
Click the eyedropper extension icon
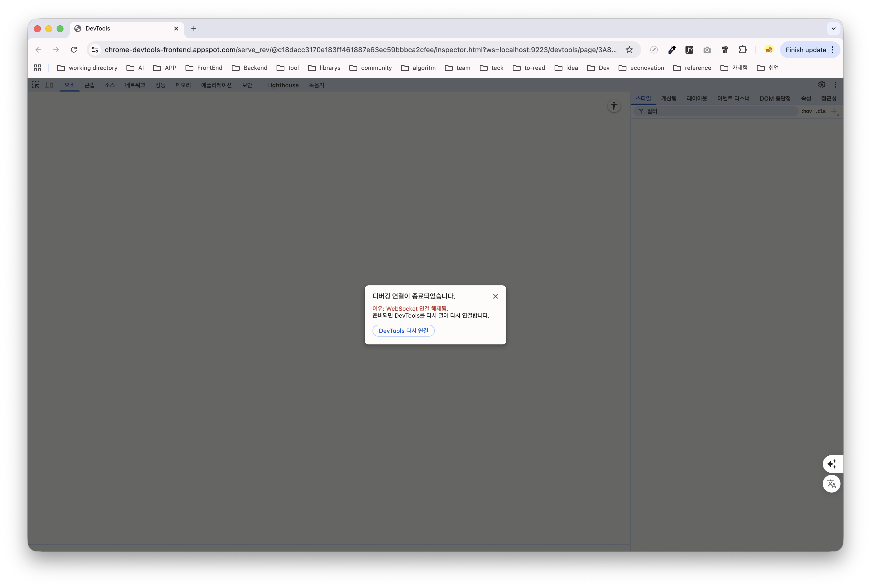672,50
